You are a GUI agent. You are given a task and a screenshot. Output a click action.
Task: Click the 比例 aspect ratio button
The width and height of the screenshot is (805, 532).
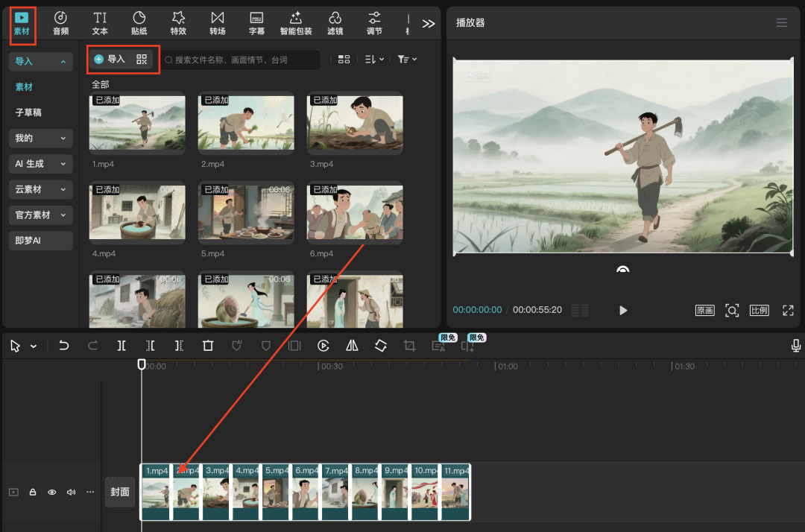759,310
